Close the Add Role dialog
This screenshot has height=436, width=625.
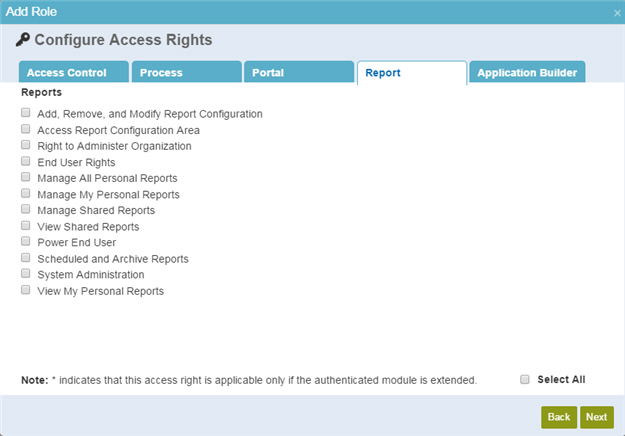pyautogui.click(x=617, y=13)
